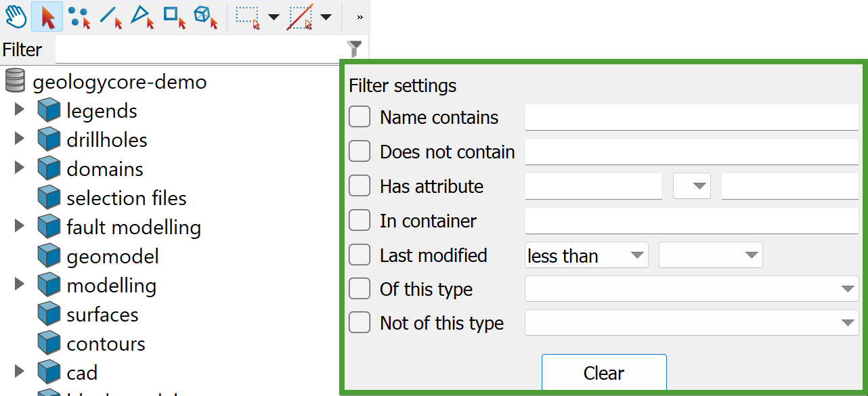Image resolution: width=868 pixels, height=396 pixels.
Task: Select the cube block selection tool
Action: pos(205,16)
